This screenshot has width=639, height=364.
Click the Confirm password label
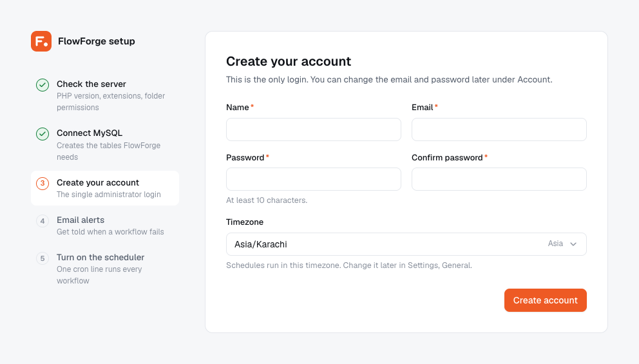(x=447, y=158)
